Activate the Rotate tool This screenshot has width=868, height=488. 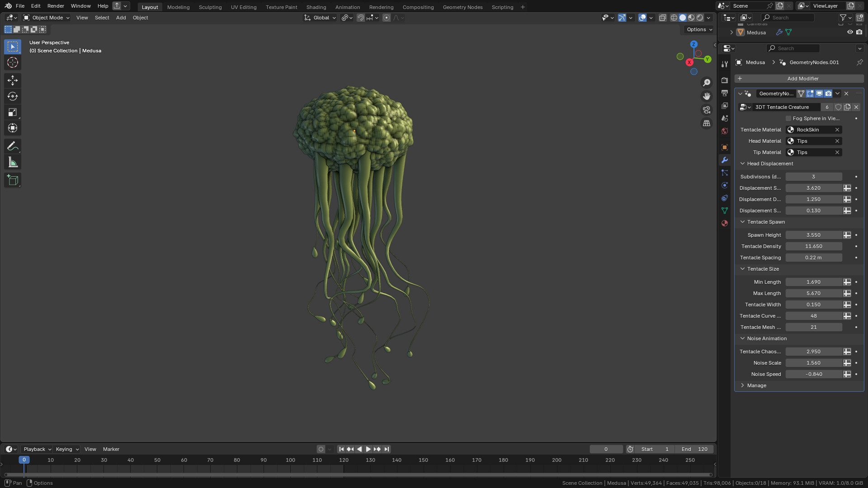[x=12, y=96]
